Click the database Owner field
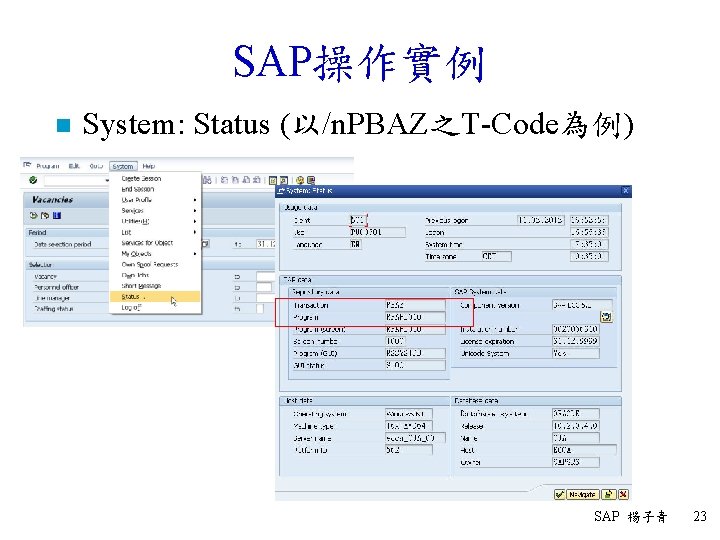720x540 pixels. coord(575,462)
